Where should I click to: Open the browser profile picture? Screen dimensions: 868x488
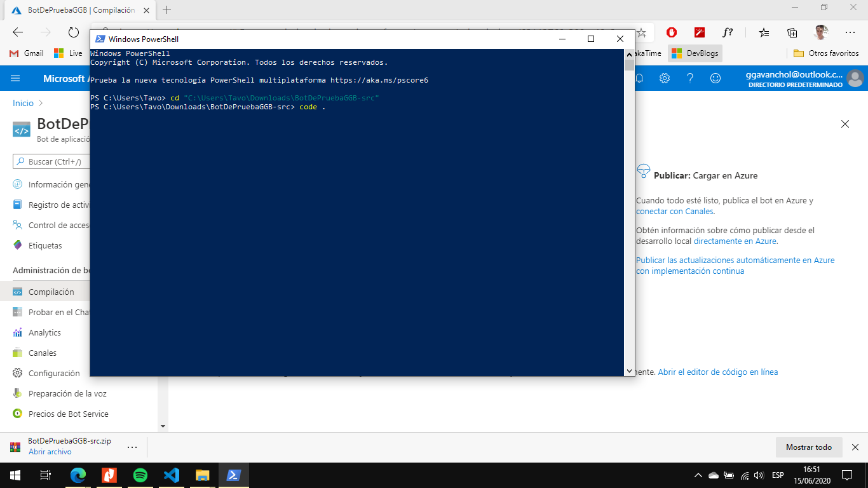point(822,32)
